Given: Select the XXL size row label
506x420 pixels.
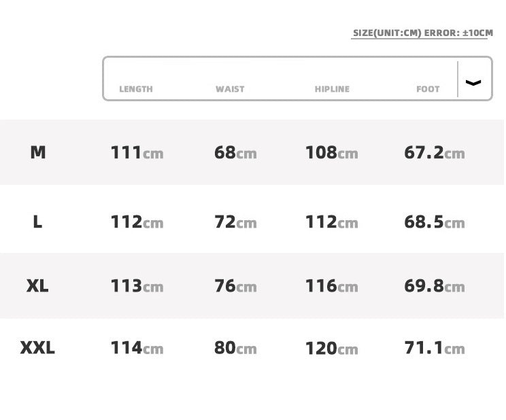Looking at the screenshot, I should coord(37,348).
